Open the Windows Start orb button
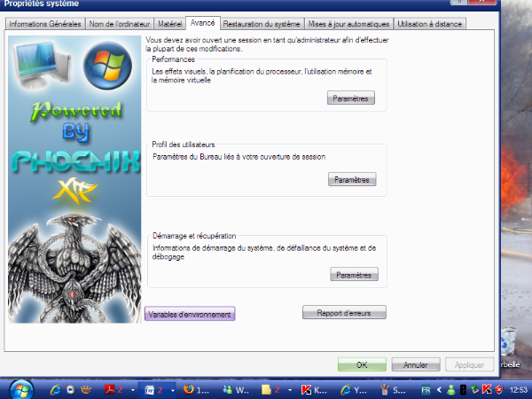The height and width of the screenshot is (399, 532). point(21,389)
